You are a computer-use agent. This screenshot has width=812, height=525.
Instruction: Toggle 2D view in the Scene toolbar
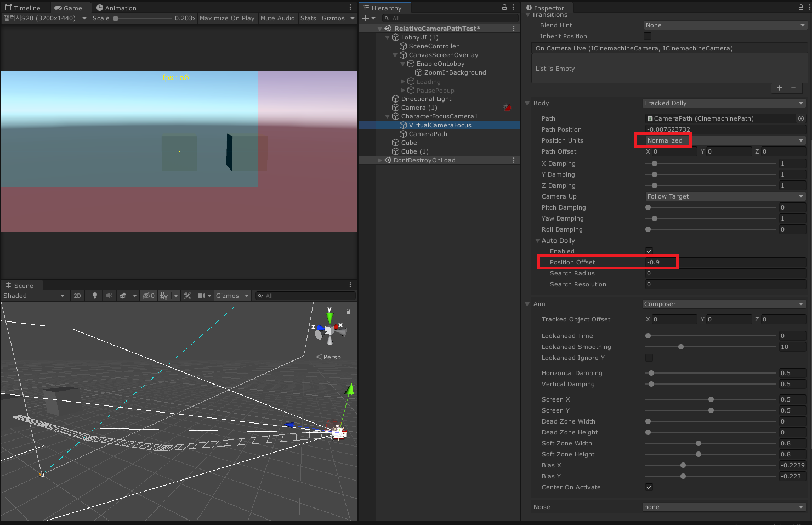point(77,296)
